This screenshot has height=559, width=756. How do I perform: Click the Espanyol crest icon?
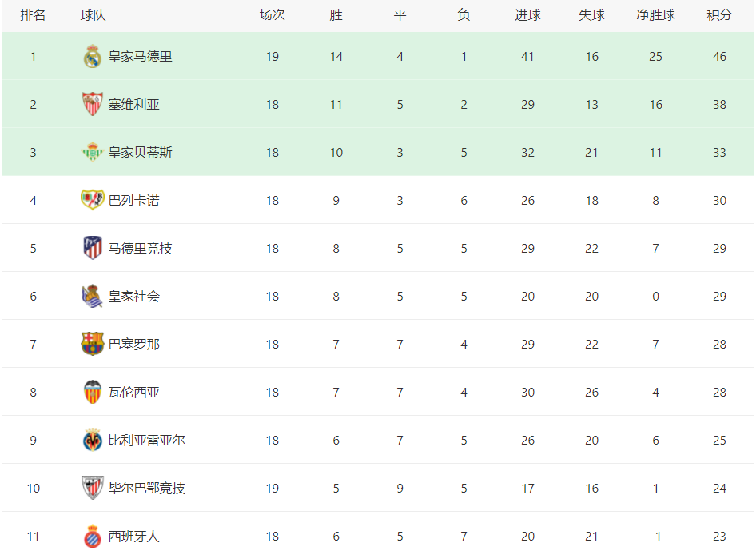(92, 537)
